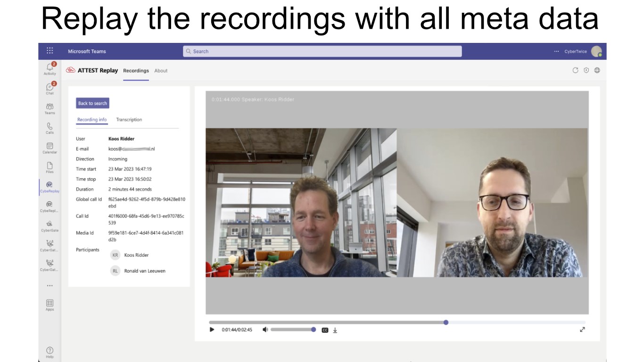Show more apps via sidebar ellipsis
The height and width of the screenshot is (362, 644).
pos(50,286)
